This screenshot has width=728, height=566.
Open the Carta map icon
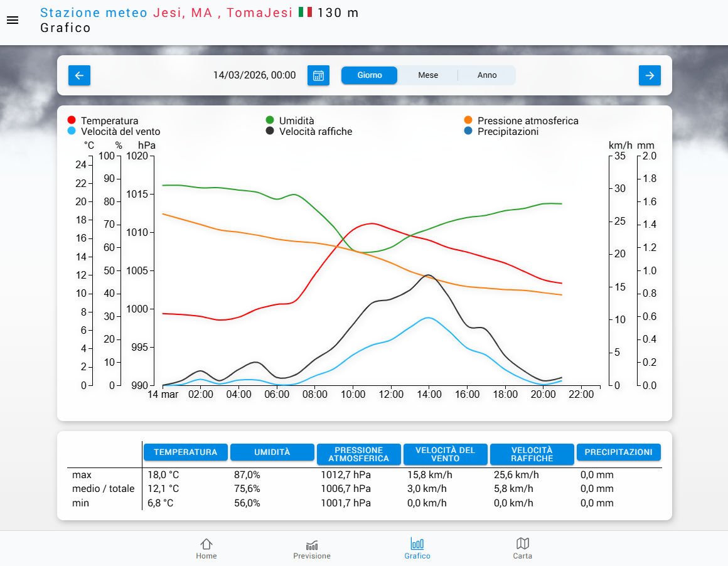pyautogui.click(x=522, y=543)
